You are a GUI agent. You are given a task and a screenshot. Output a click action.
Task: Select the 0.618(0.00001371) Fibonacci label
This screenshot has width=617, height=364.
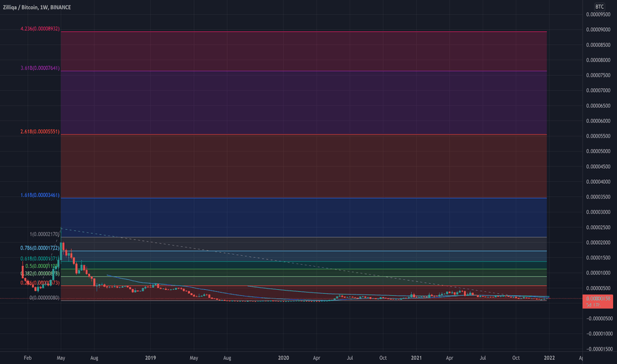point(40,259)
